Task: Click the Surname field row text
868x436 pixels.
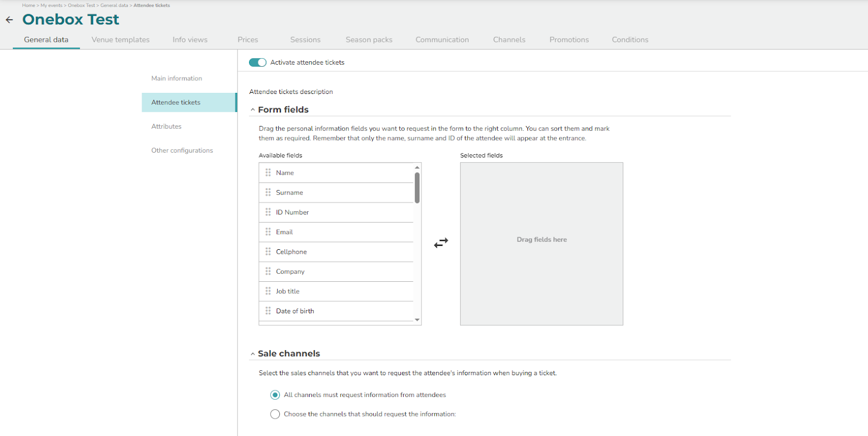Action: (290, 193)
